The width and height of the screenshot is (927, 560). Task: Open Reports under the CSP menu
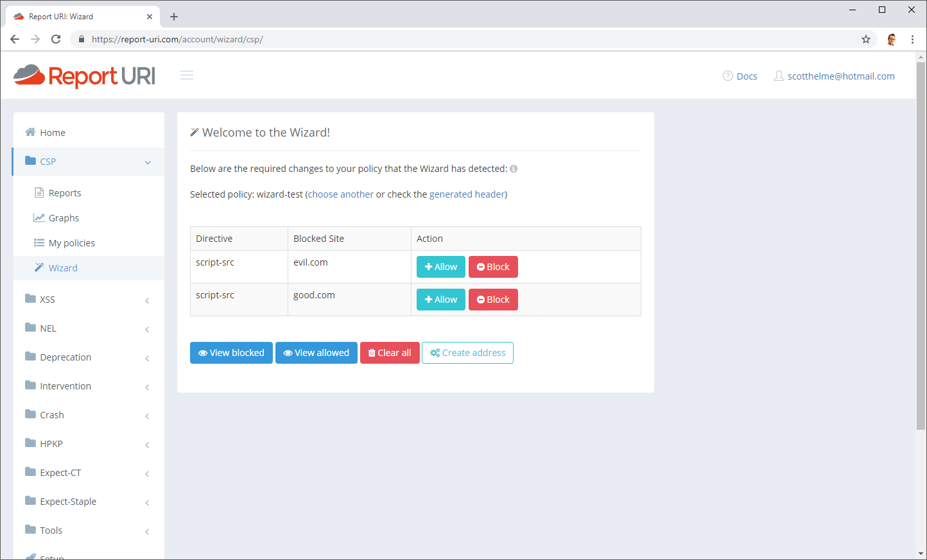(65, 193)
